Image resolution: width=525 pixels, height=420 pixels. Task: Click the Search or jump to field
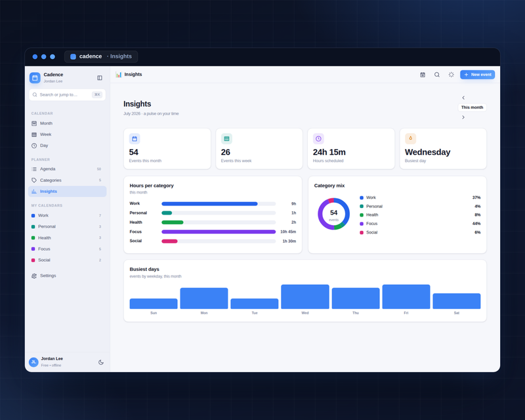(x=68, y=94)
